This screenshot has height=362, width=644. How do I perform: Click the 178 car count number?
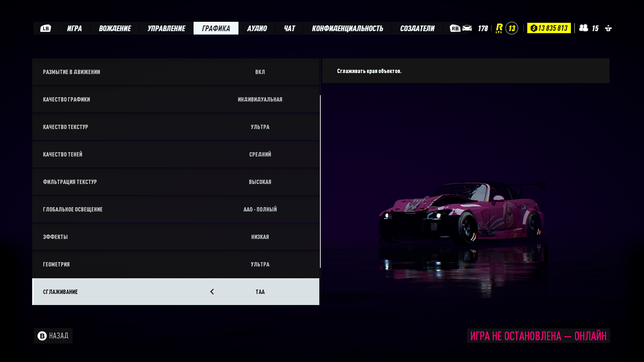coord(483,28)
